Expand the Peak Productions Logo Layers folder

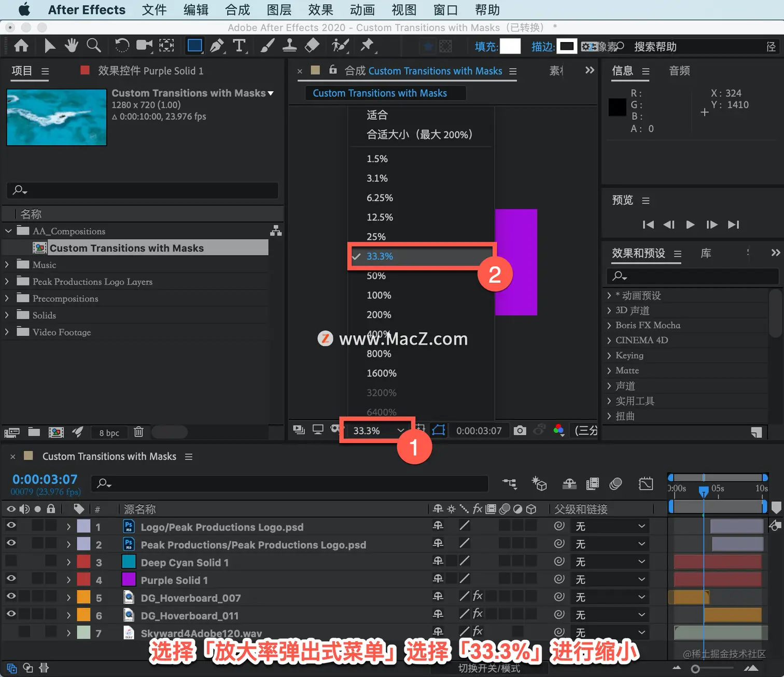pyautogui.click(x=7, y=281)
